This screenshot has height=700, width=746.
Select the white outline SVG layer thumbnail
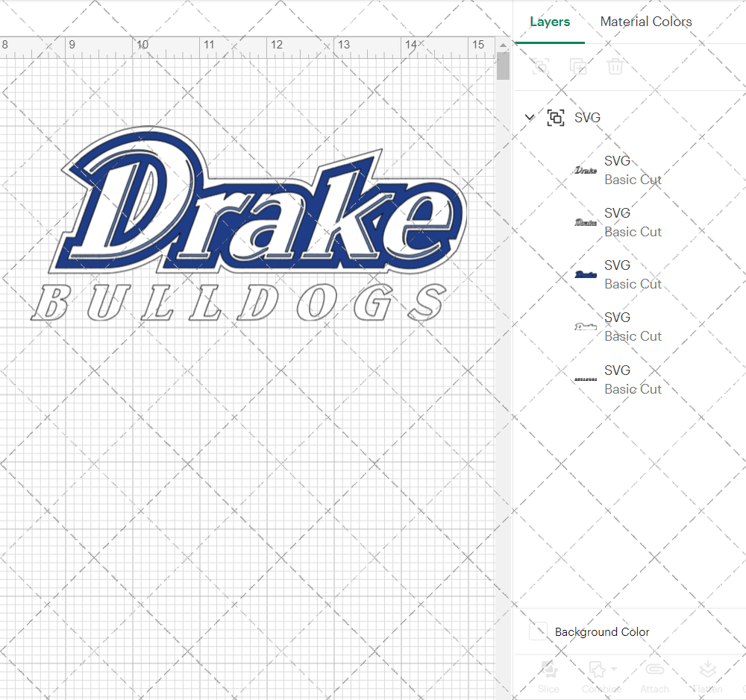(x=585, y=327)
